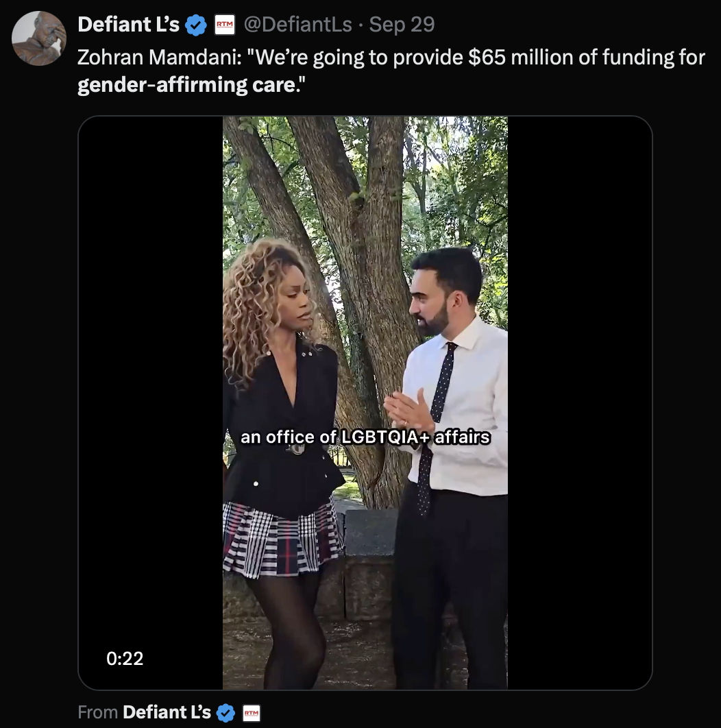Open the Defiant L's display name in the header
The width and height of the screenshot is (721, 728).
pos(128,25)
